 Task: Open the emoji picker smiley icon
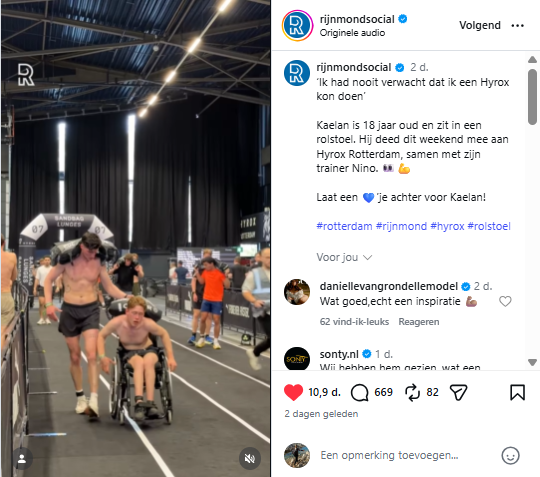pyautogui.click(x=510, y=455)
